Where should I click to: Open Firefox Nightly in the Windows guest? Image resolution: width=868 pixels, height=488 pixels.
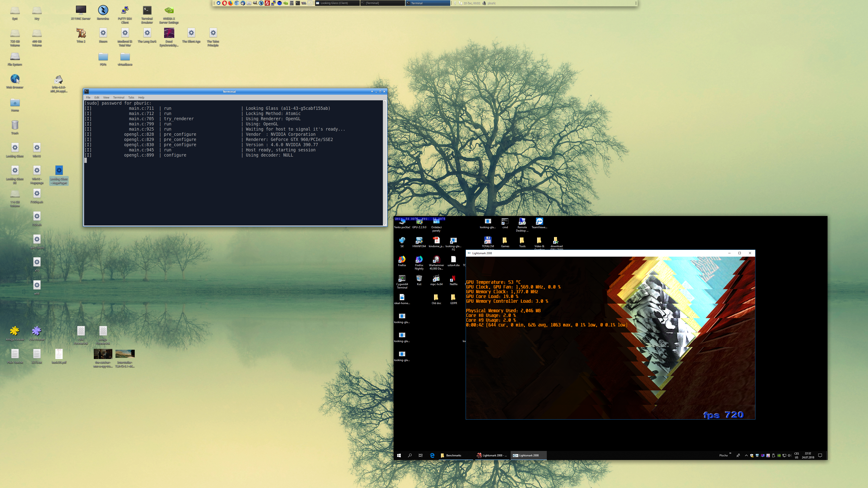click(x=419, y=263)
